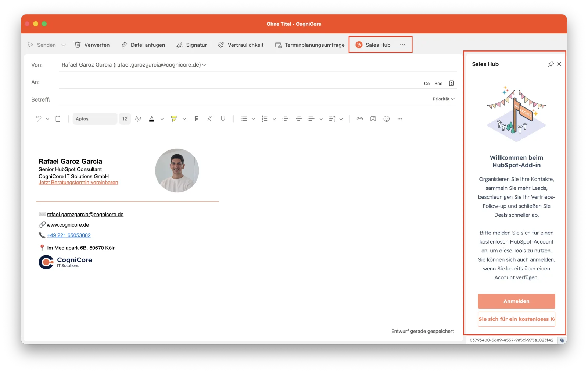Show more toolbar options next to Sales Hub
This screenshot has height=372, width=588.
coord(402,45)
